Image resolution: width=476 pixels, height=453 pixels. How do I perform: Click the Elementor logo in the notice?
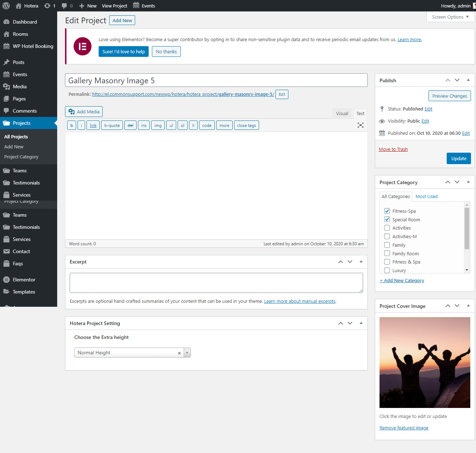[83, 46]
